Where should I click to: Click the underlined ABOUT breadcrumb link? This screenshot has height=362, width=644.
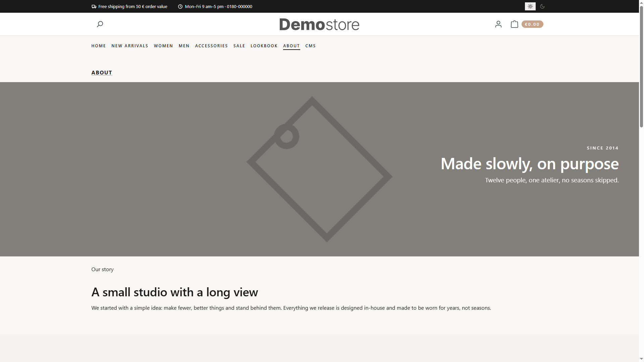(102, 72)
